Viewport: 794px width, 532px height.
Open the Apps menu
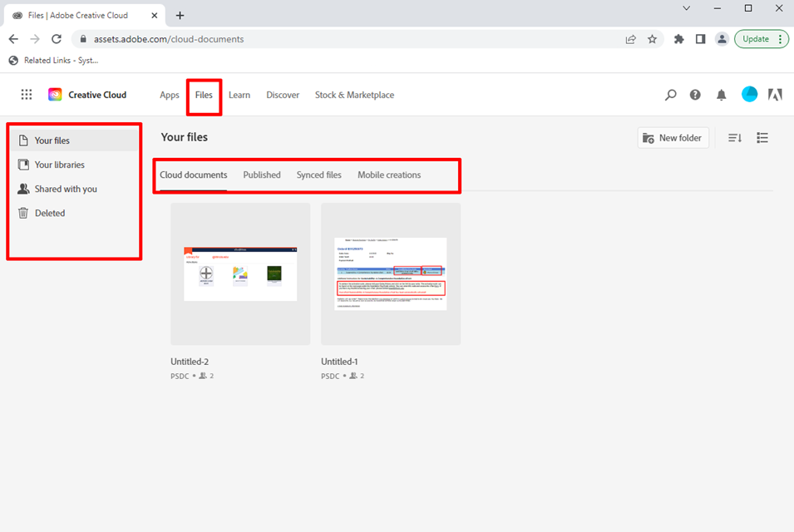[169, 95]
